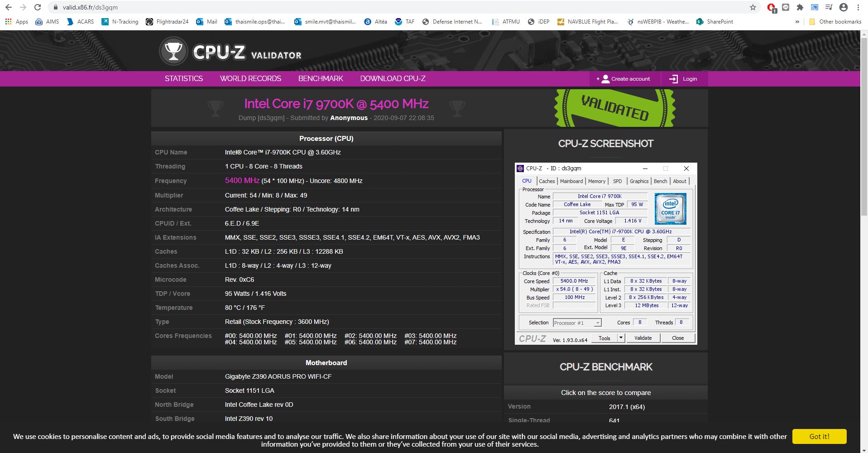
Task: Select the About tab in CPU-Z screenshot
Action: (679, 181)
